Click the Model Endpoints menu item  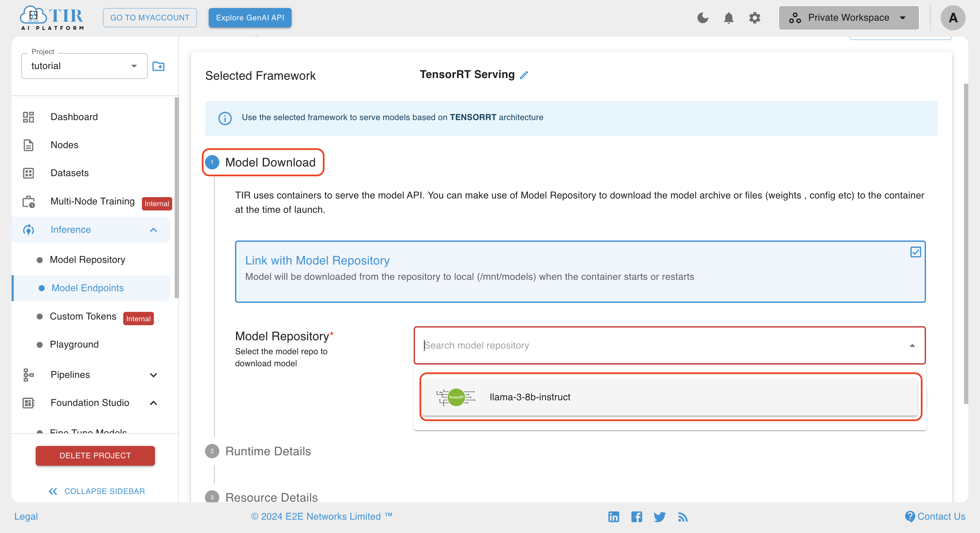pyautogui.click(x=89, y=288)
